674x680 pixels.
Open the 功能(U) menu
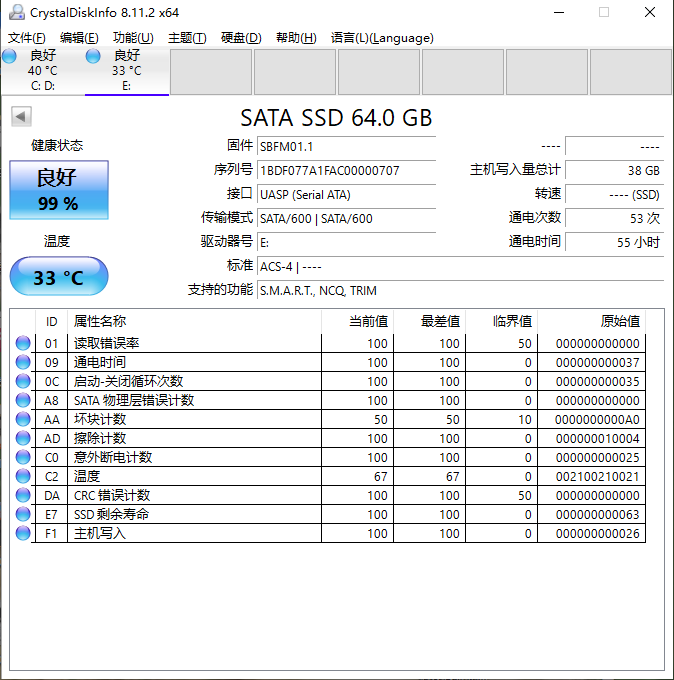pos(133,38)
